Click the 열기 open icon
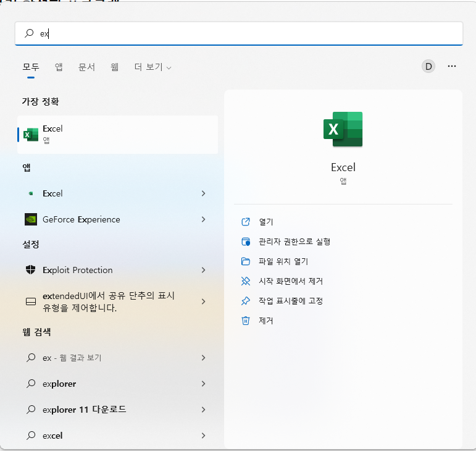The width and height of the screenshot is (476, 451). (246, 222)
